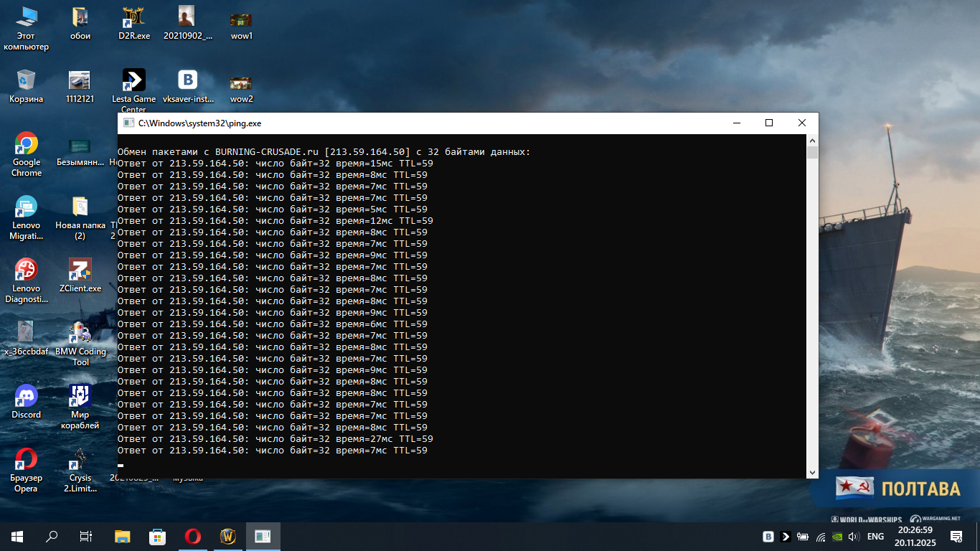Open Opera browser from the taskbar
Image resolution: width=980 pixels, height=551 pixels.
coord(192,536)
